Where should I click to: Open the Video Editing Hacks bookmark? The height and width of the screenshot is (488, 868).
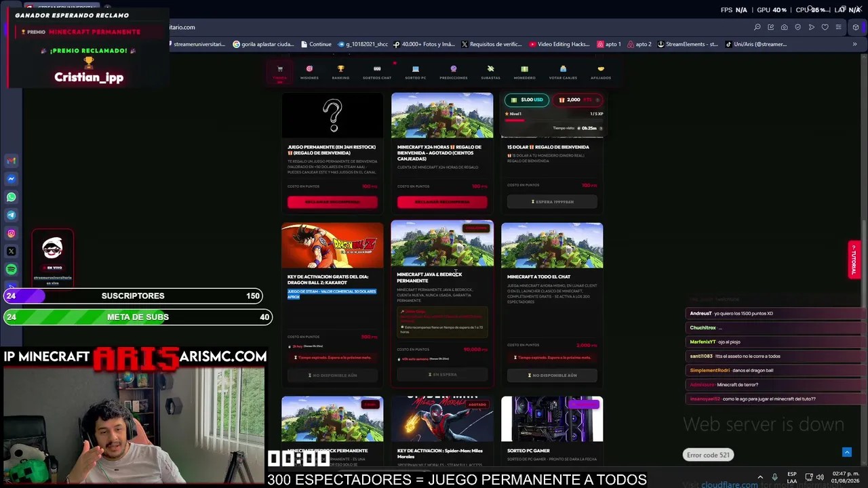click(x=559, y=44)
